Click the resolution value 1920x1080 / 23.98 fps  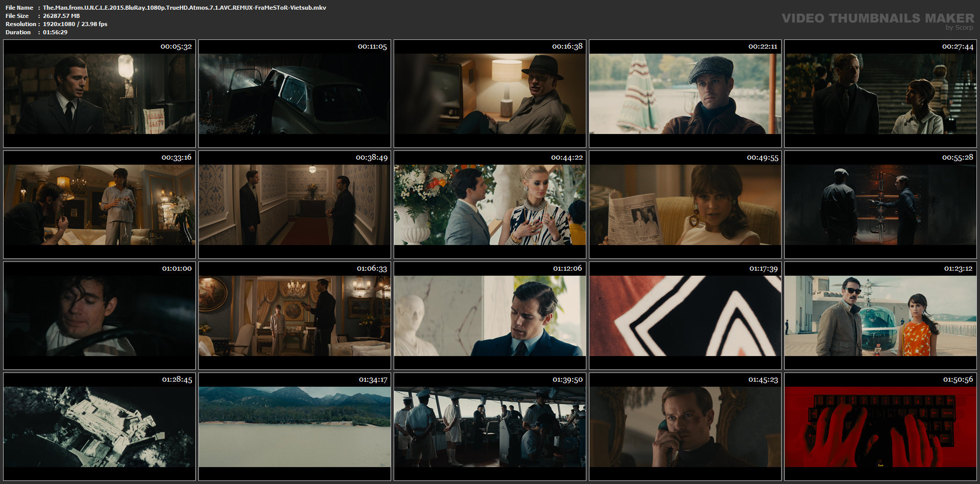[x=75, y=24]
